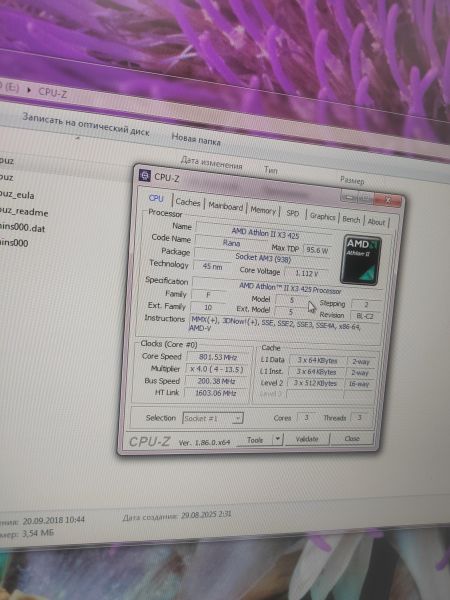This screenshot has height=600, width=450.
Task: Click the Technology value '45 nm'
Action: pos(212,266)
